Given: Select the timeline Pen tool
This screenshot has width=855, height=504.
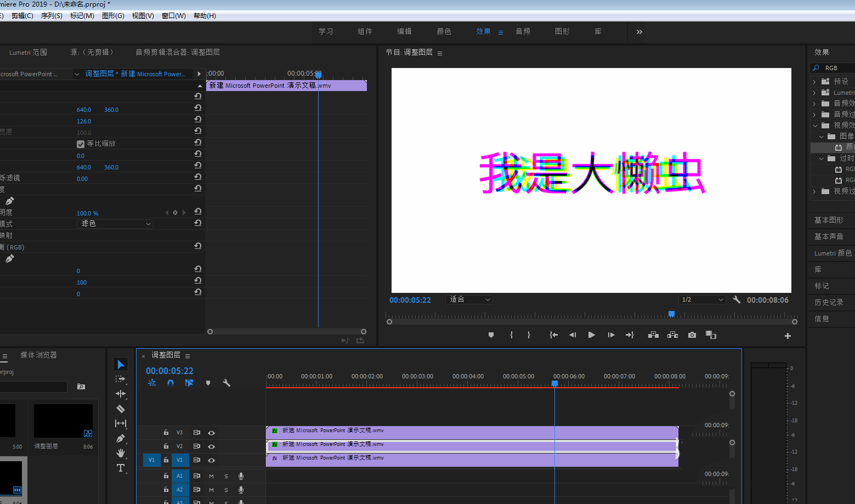Looking at the screenshot, I should (x=121, y=438).
